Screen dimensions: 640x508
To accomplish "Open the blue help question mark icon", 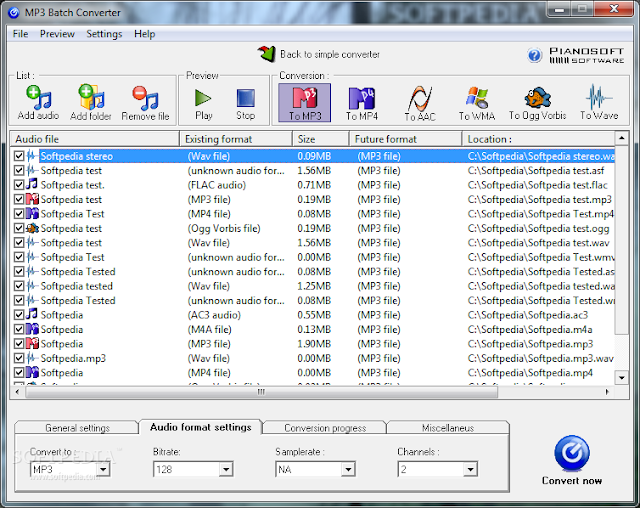I will (534, 55).
